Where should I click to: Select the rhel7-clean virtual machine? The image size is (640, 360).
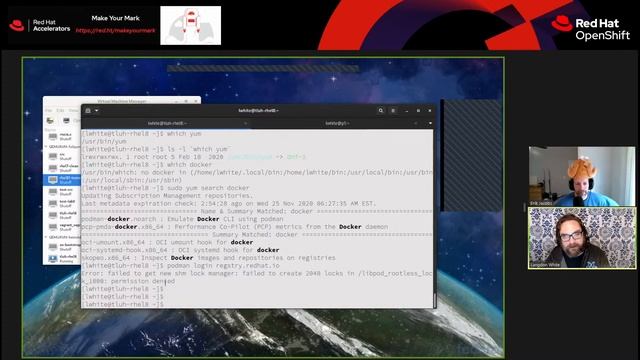pyautogui.click(x=62, y=168)
